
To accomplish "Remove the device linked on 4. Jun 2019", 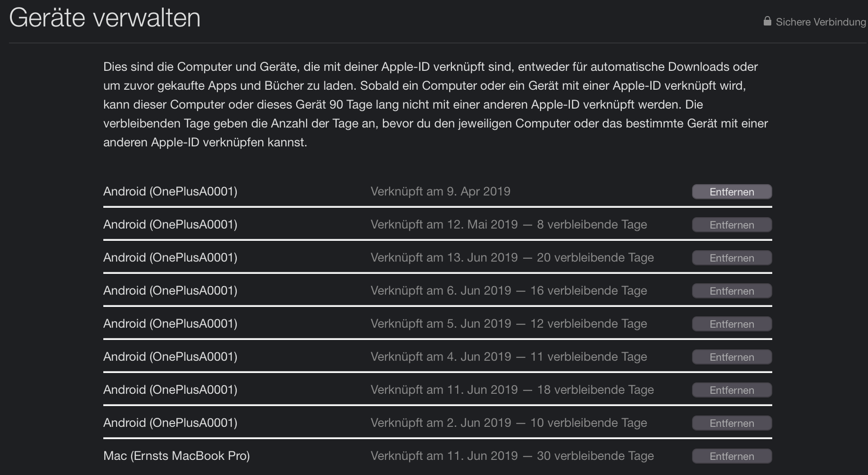I will (732, 357).
